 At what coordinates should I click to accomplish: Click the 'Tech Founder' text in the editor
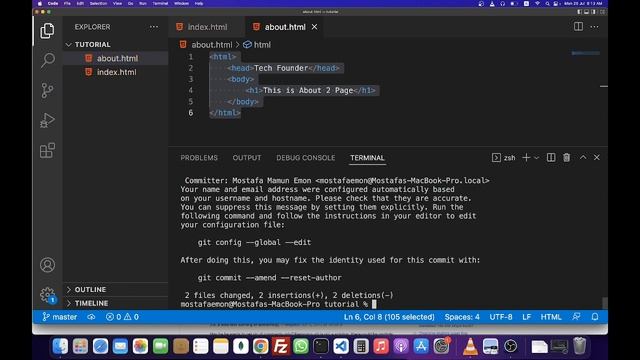pyautogui.click(x=281, y=68)
